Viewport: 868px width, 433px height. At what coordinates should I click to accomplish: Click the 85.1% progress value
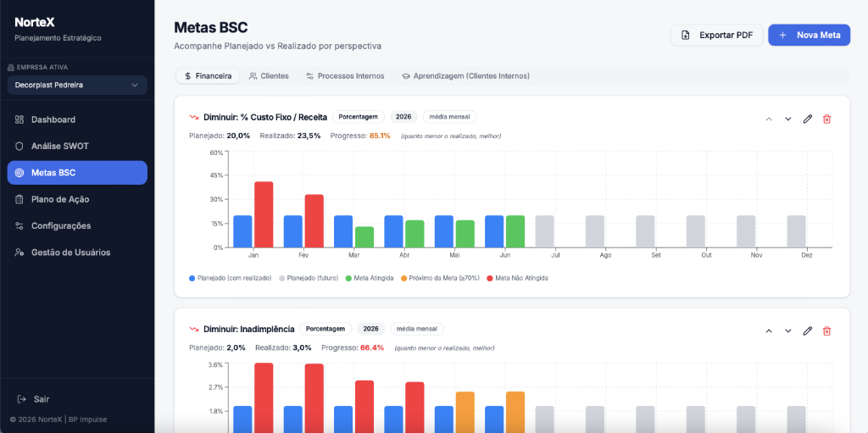[x=380, y=135]
